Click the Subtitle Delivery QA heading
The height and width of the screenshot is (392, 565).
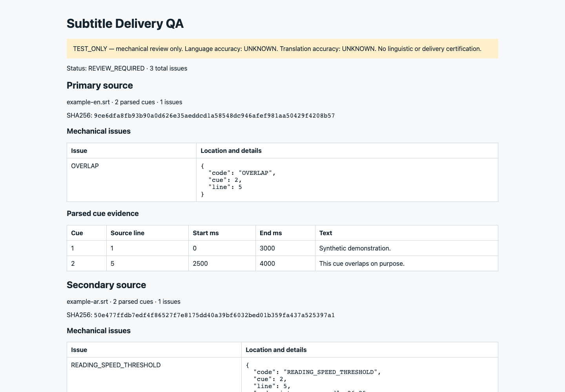[125, 24]
